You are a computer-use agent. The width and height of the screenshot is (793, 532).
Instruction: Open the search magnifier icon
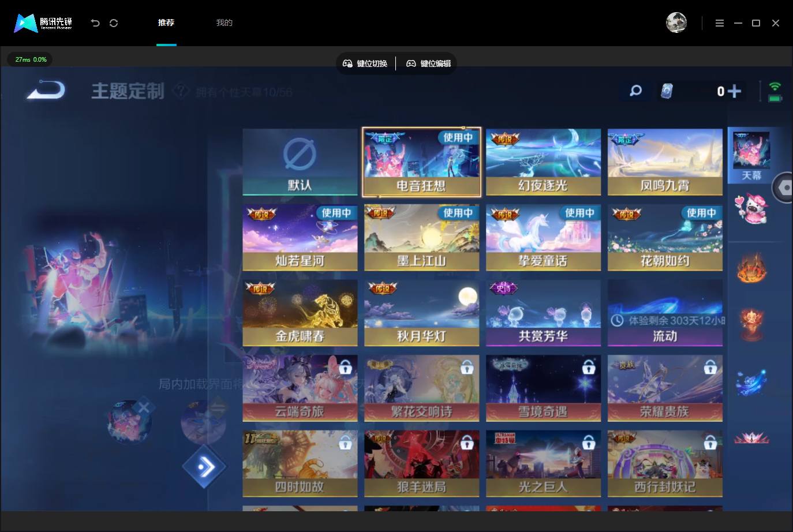click(x=635, y=91)
